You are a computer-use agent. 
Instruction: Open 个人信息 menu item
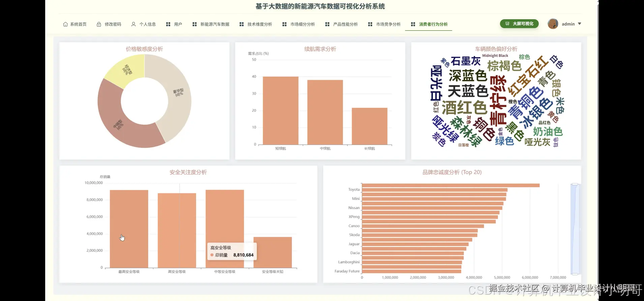[144, 24]
